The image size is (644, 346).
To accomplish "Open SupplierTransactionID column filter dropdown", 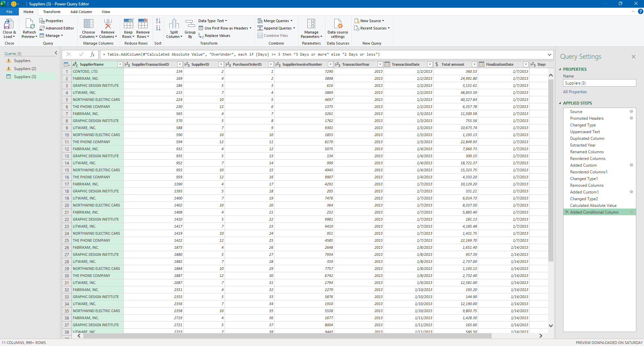I will 180,64.
